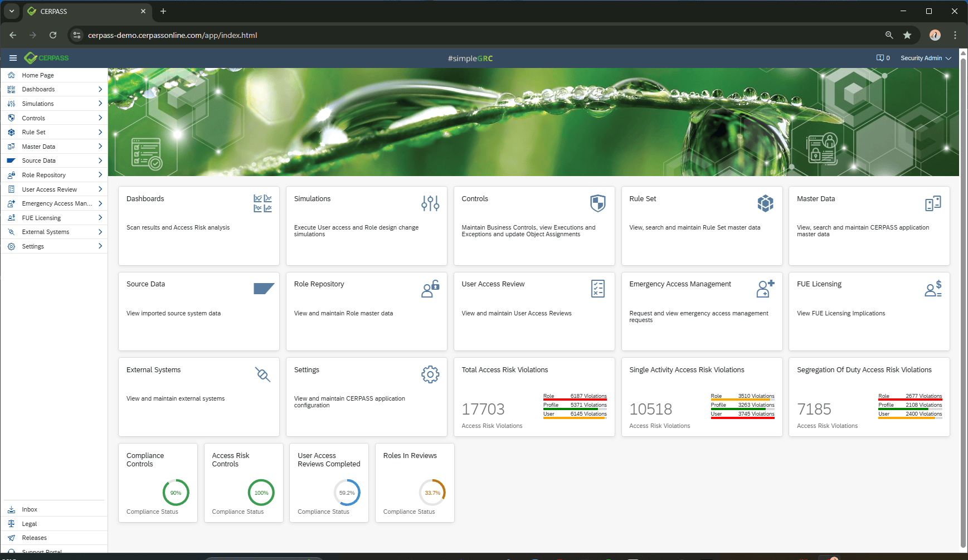Viewport: 968px width, 560px height.
Task: Click Releases icon in sidebar
Action: [11, 538]
